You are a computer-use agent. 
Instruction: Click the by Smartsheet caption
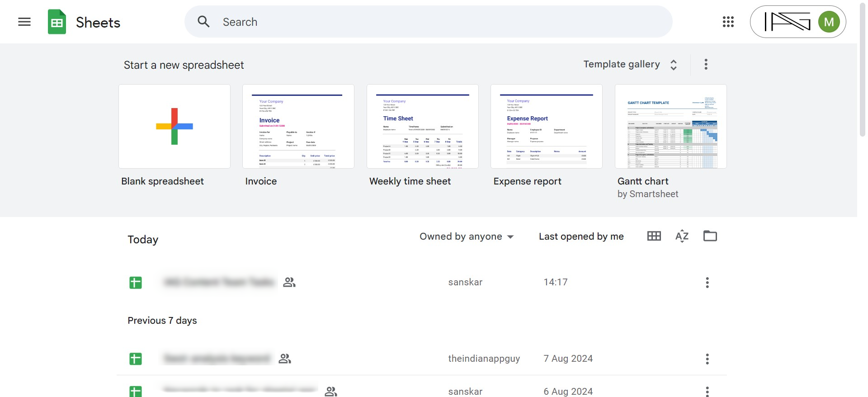pyautogui.click(x=648, y=194)
